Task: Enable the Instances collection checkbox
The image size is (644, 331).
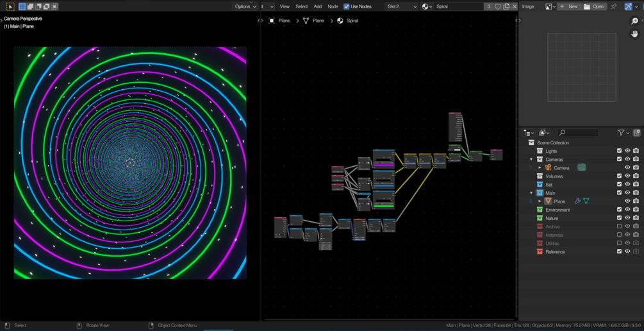Action: [x=620, y=235]
